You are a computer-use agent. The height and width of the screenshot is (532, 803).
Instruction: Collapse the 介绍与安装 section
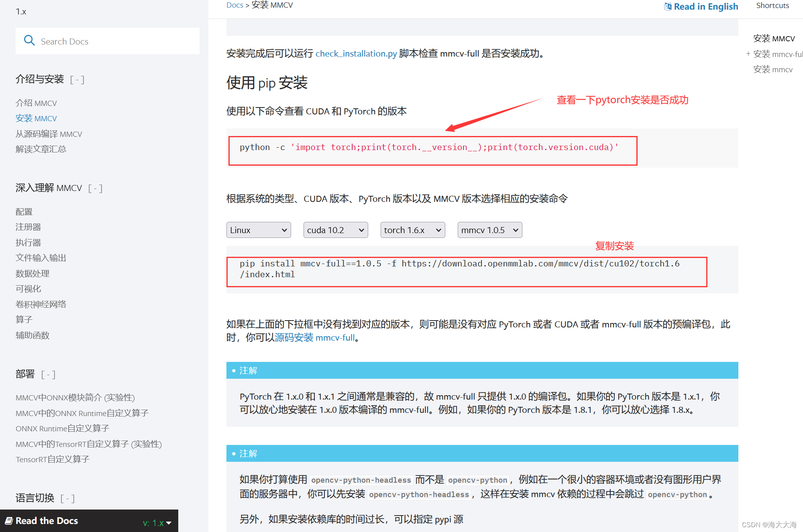point(77,79)
